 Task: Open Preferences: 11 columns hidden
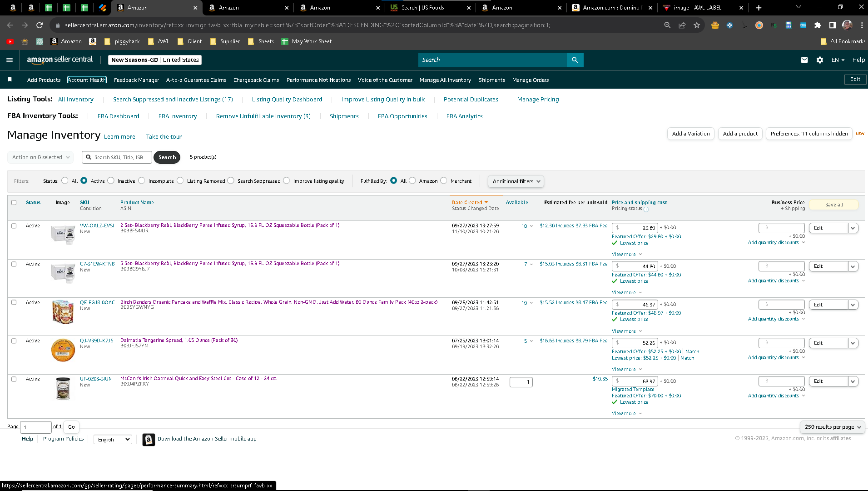click(809, 134)
